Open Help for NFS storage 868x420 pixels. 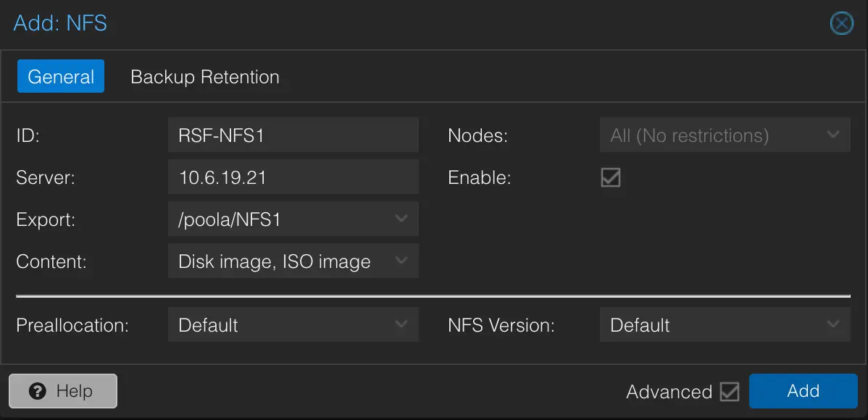(62, 391)
